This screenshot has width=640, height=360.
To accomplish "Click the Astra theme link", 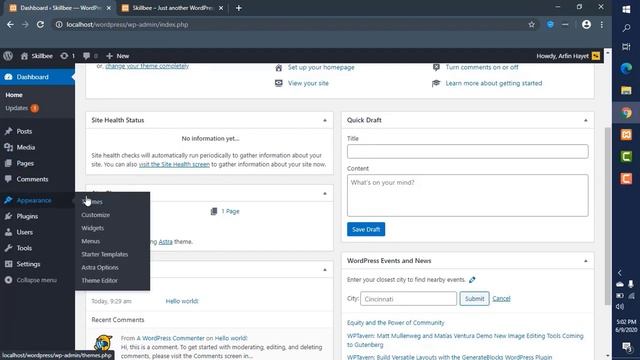I will click(x=165, y=242).
